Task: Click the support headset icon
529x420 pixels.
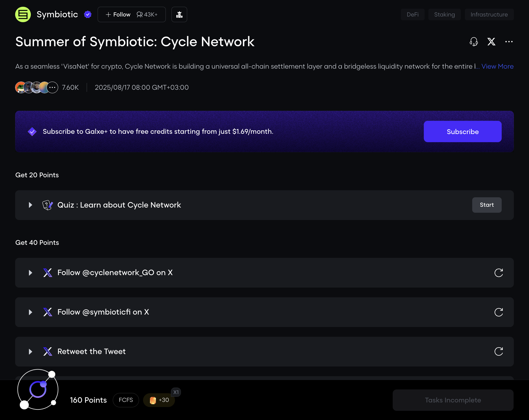Action: [x=474, y=42]
